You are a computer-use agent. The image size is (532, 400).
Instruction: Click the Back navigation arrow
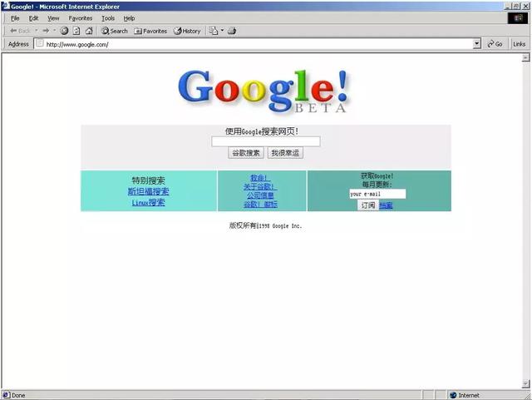[x=18, y=31]
